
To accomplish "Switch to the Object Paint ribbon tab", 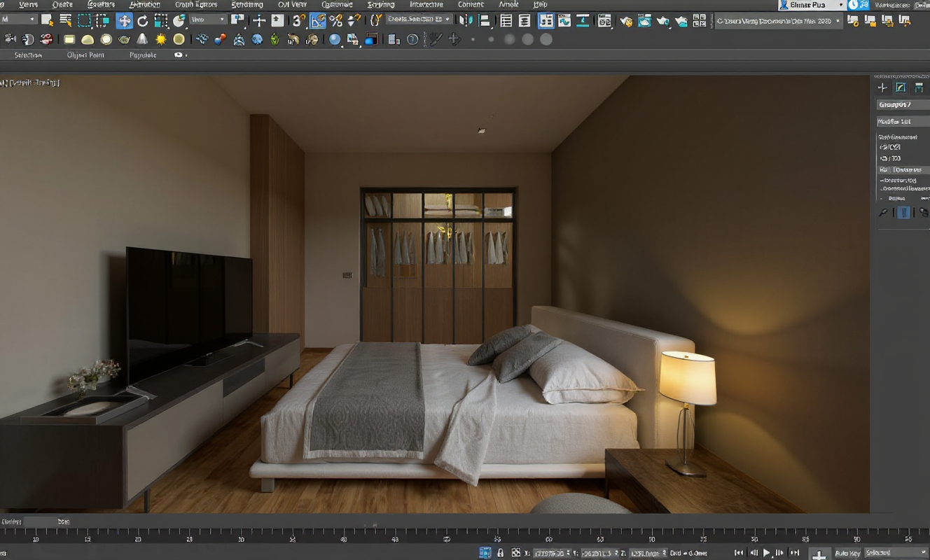I will click(x=85, y=55).
